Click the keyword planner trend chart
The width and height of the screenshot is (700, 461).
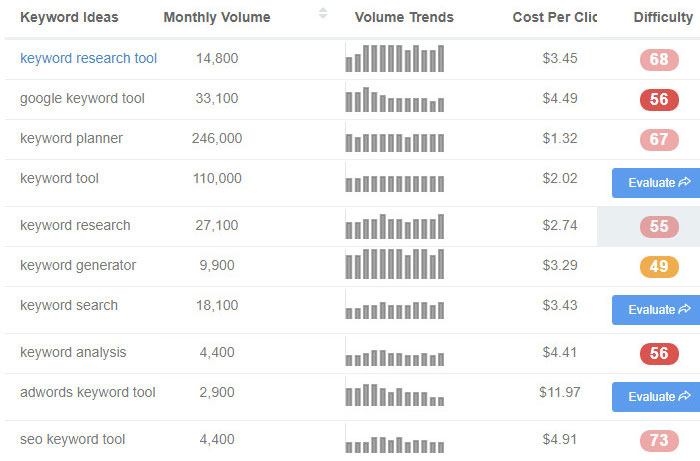coord(395,140)
